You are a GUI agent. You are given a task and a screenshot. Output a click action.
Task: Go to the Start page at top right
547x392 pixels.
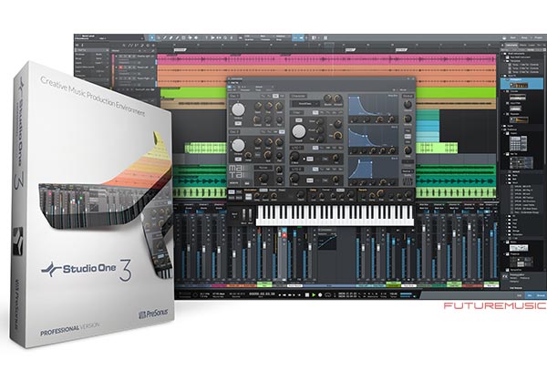point(512,37)
